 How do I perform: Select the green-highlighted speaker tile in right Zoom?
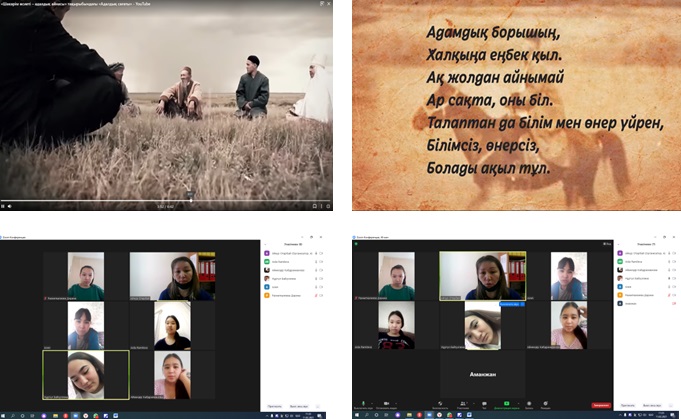click(x=483, y=276)
